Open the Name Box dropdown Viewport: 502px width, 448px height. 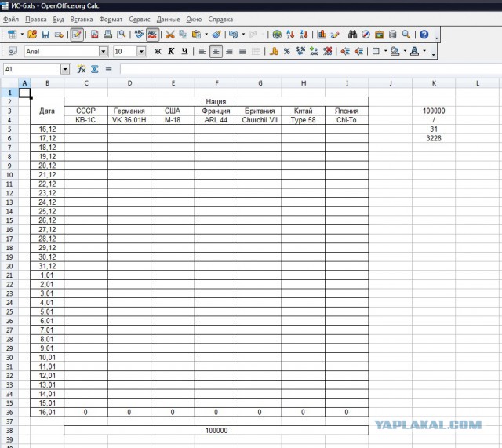coord(65,69)
